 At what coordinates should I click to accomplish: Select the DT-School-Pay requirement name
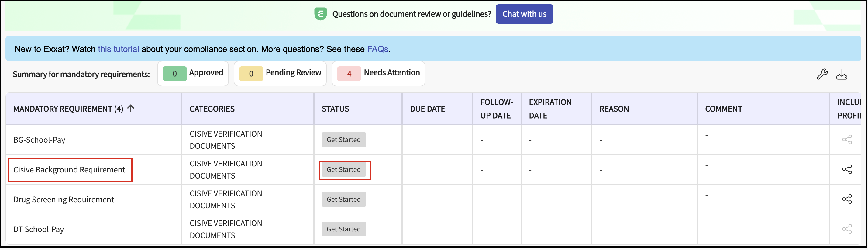(38, 229)
